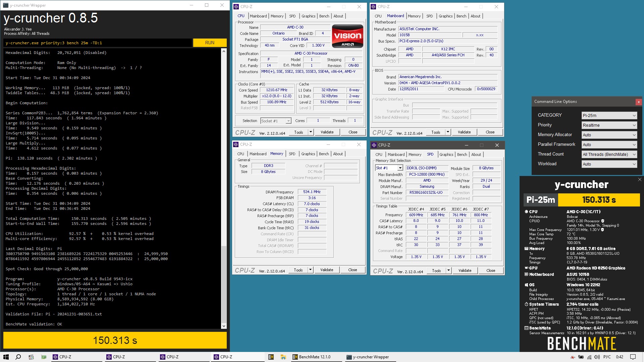This screenshot has height=362, width=644.
Task: Open the Socket #1 selection dropdown
Action: tap(276, 121)
